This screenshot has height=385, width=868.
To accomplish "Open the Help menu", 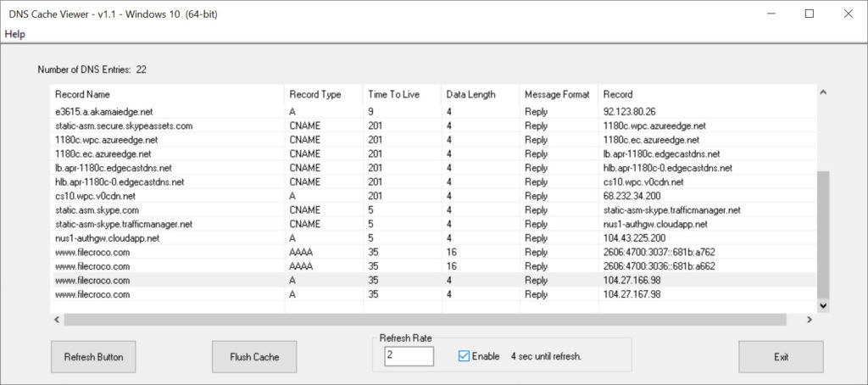I will (15, 35).
